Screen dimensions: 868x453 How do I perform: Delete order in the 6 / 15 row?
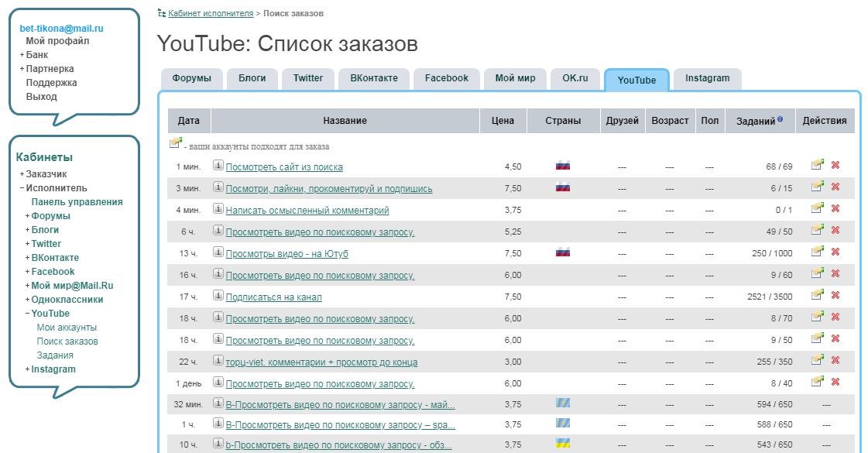click(835, 187)
